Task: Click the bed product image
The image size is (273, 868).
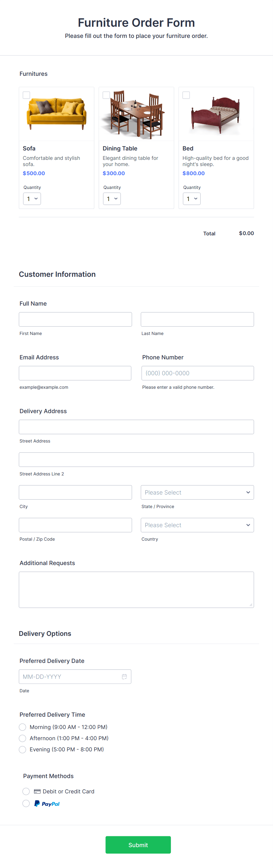Action: pos(216,115)
